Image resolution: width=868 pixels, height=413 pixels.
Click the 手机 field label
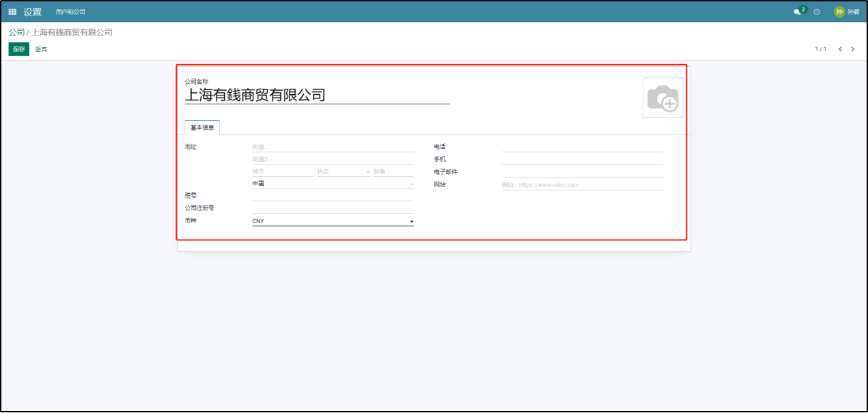[440, 159]
